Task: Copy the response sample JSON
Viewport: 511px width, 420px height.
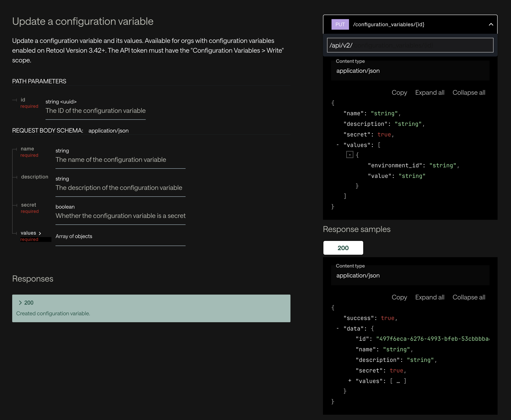Action: [x=399, y=297]
